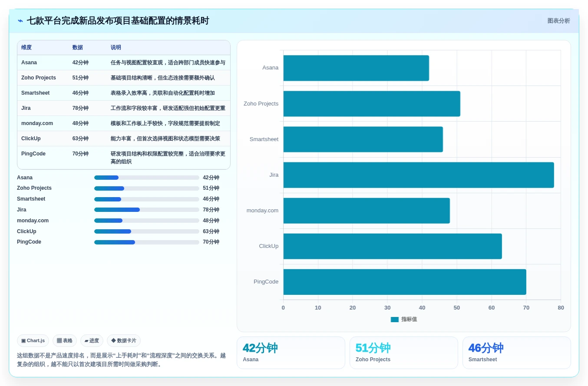Click the 80 x-axis tick label
Screen dimensions: 588x386
point(561,308)
